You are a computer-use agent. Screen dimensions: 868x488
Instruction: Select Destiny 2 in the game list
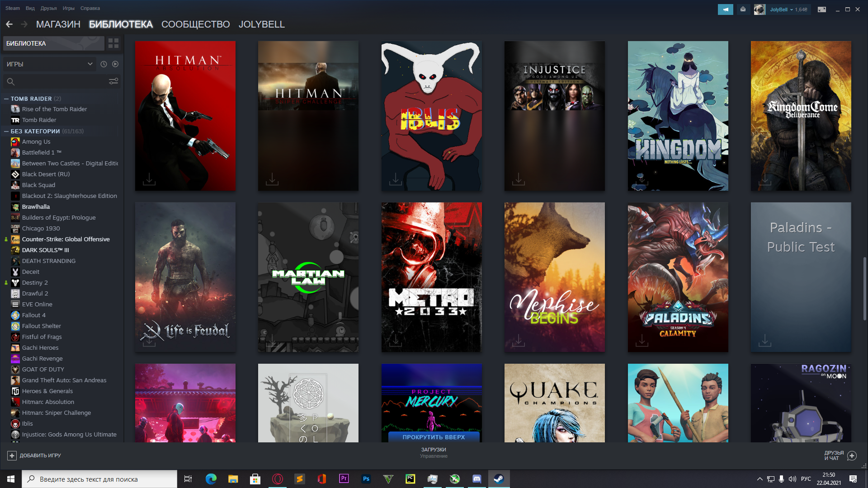coord(35,283)
